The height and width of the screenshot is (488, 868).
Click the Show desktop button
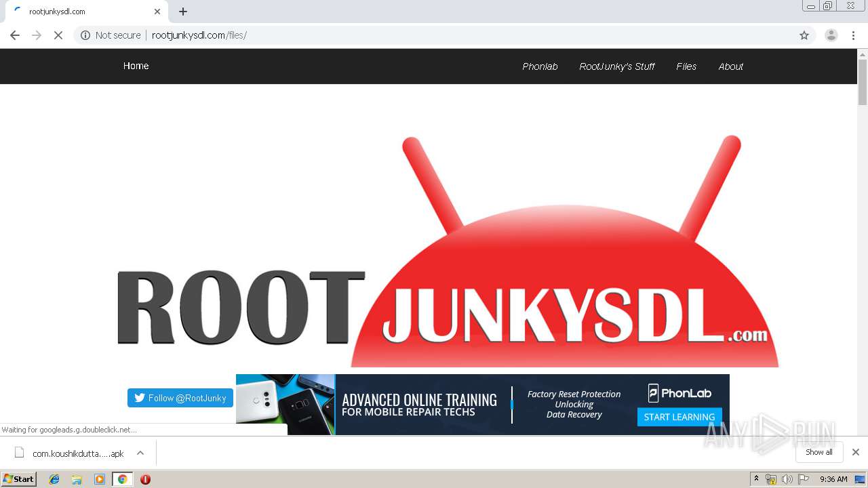[861, 479]
